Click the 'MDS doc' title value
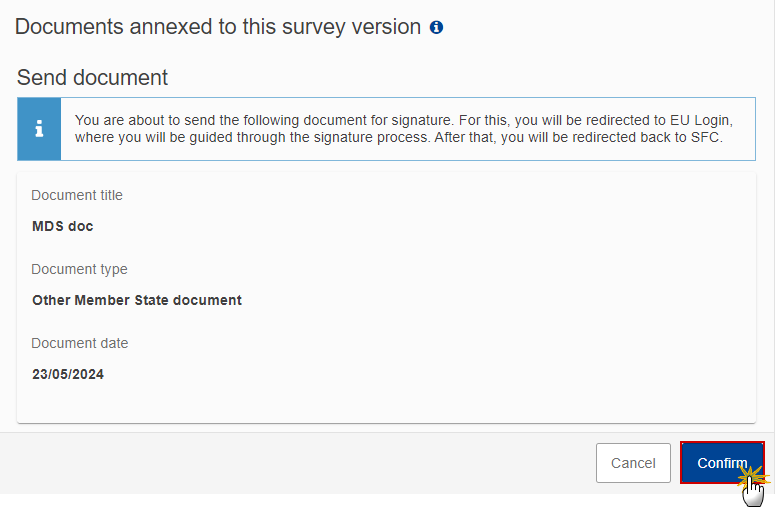 click(x=63, y=226)
